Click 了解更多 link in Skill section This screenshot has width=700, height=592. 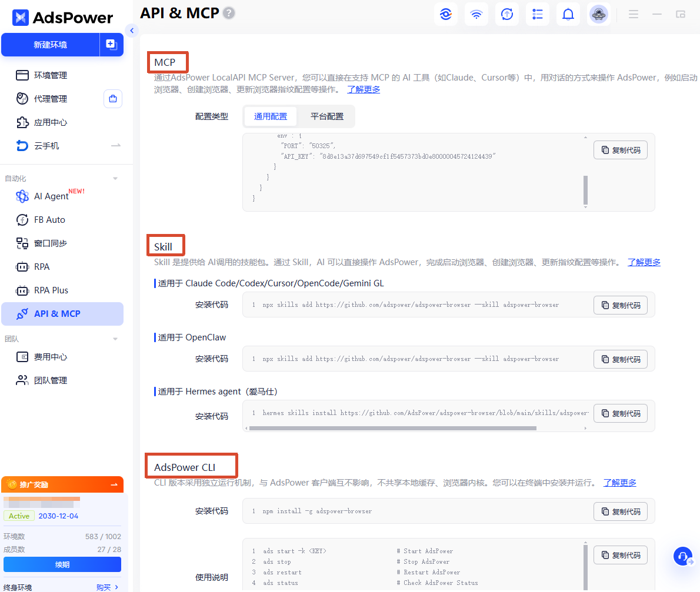(644, 262)
